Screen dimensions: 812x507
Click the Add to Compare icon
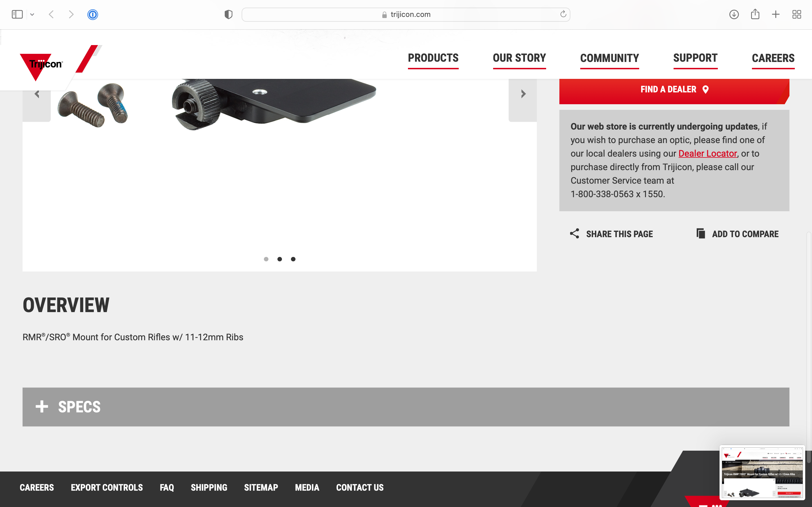(701, 234)
